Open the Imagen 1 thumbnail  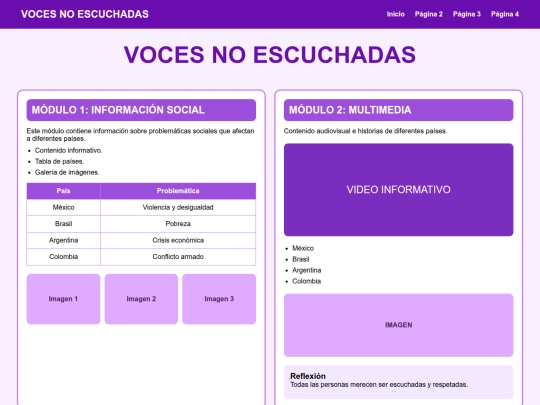63,299
